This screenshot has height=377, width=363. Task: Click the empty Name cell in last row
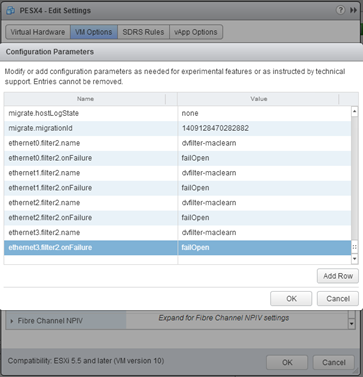coord(91,260)
